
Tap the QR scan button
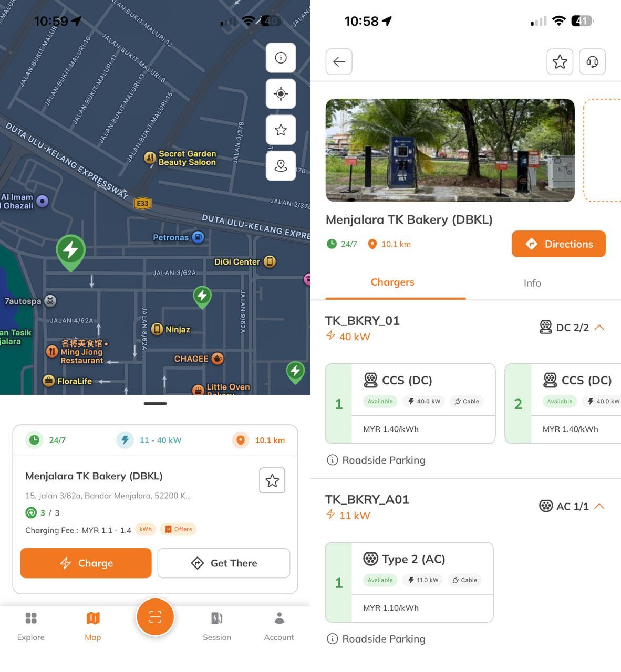pyautogui.click(x=155, y=617)
